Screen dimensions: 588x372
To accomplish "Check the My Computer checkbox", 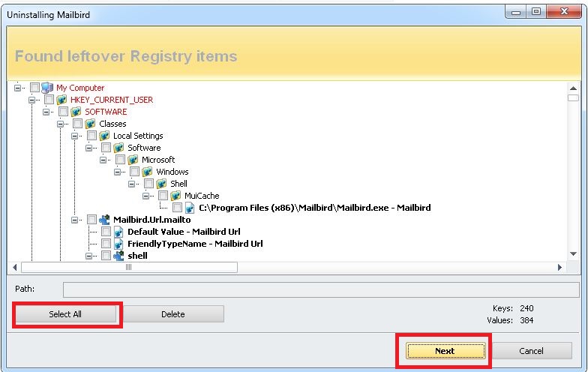I will [x=34, y=87].
